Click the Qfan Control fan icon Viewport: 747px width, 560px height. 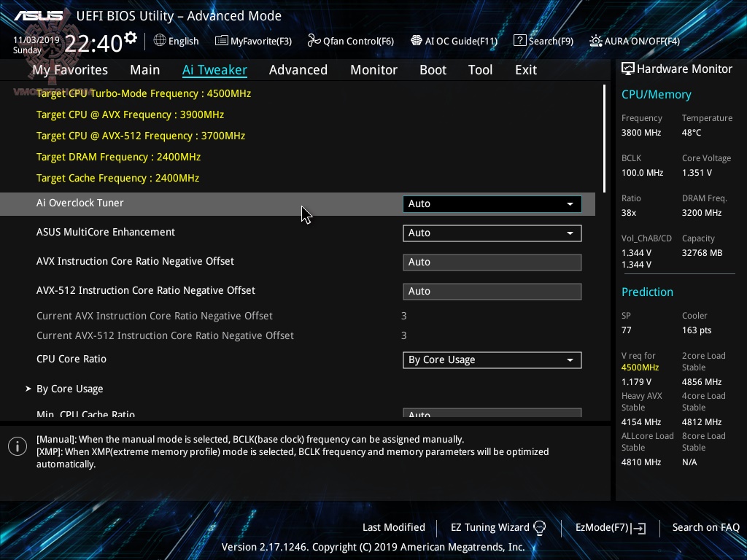[314, 41]
